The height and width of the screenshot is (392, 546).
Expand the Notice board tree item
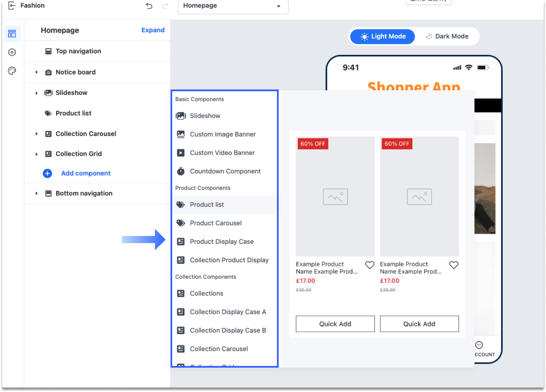tap(37, 72)
